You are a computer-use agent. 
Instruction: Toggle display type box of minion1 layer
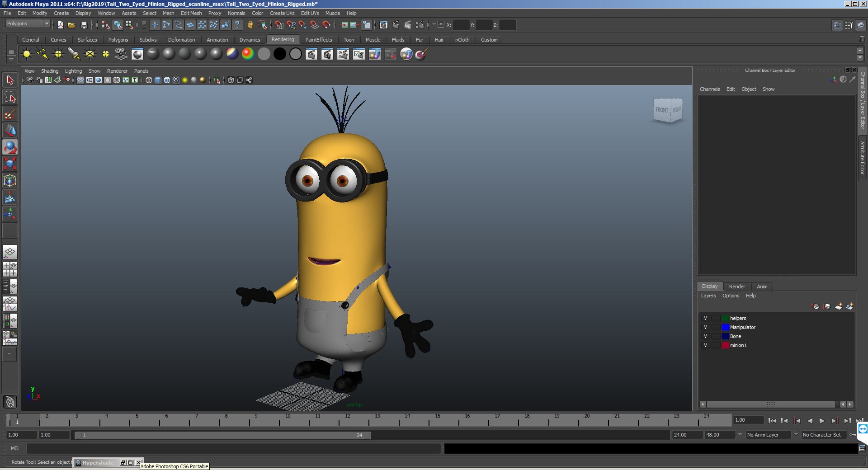[x=716, y=345]
